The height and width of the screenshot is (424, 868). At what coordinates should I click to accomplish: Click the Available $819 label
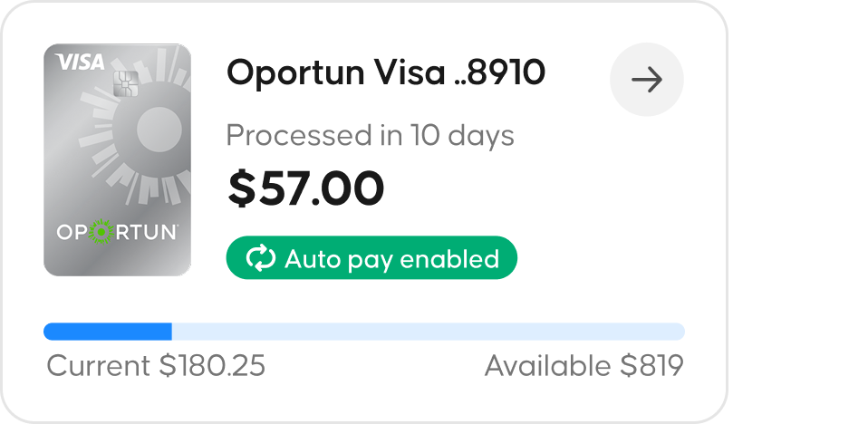583,366
